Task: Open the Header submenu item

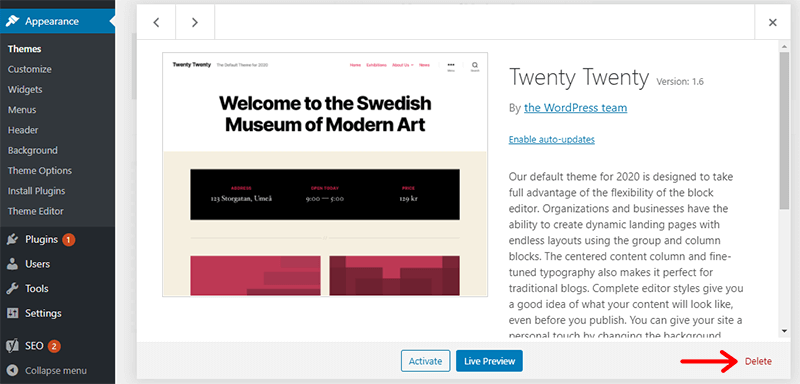Action: (x=23, y=131)
